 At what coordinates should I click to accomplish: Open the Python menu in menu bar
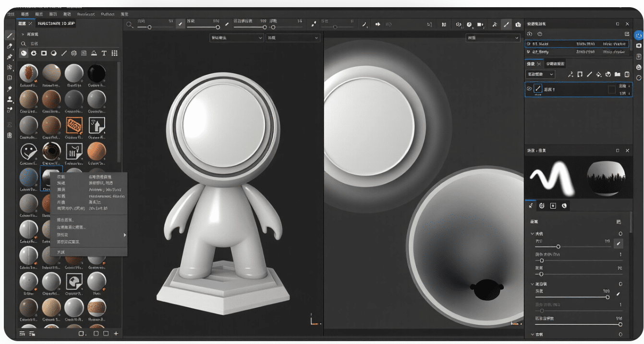pos(108,14)
